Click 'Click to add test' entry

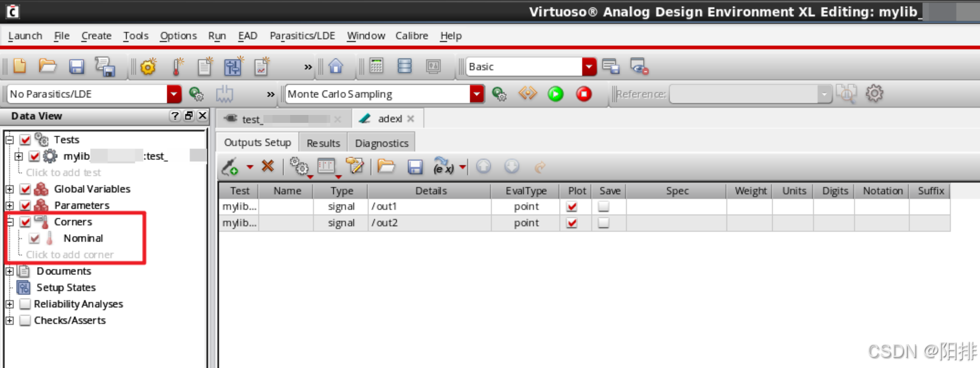tap(63, 173)
